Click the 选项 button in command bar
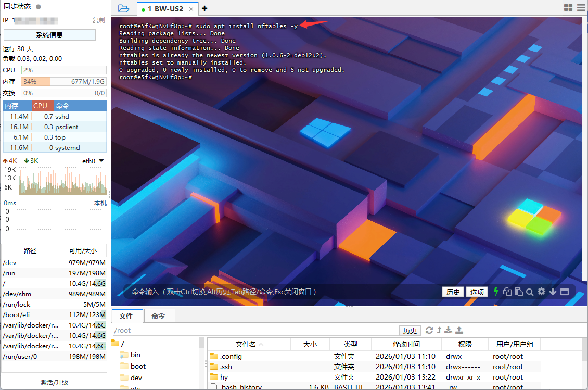588x390 pixels. [x=477, y=292]
